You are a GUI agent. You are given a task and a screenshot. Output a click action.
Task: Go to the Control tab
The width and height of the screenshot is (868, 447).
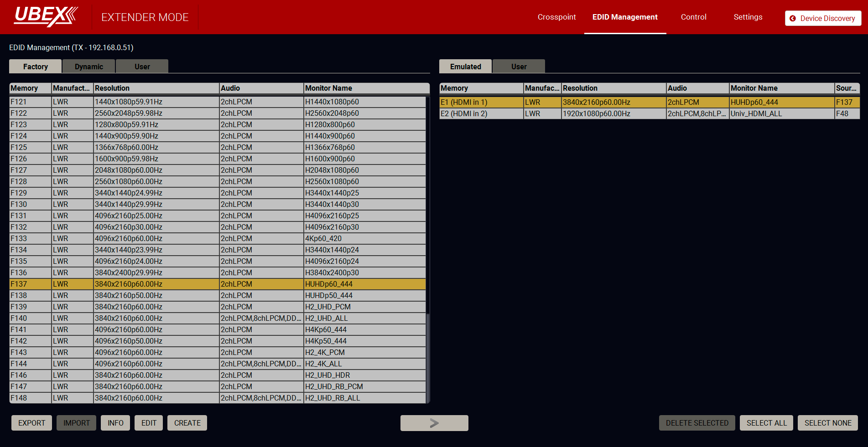[x=693, y=17]
